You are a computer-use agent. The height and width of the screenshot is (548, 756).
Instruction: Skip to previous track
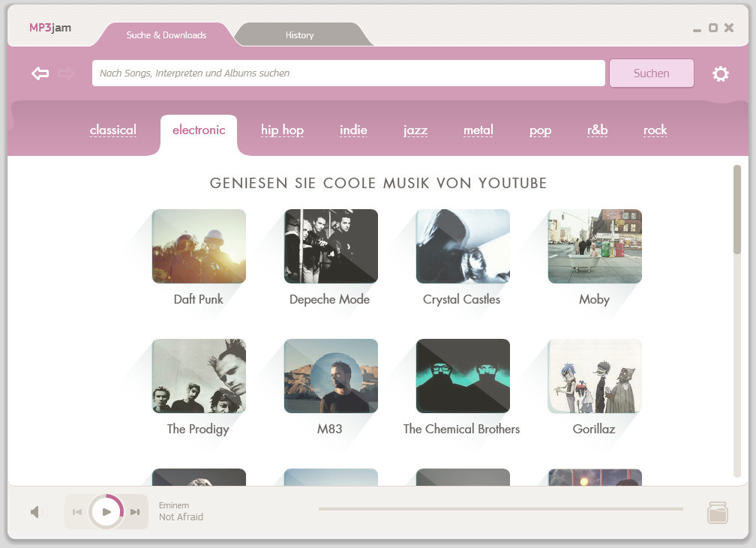(77, 512)
